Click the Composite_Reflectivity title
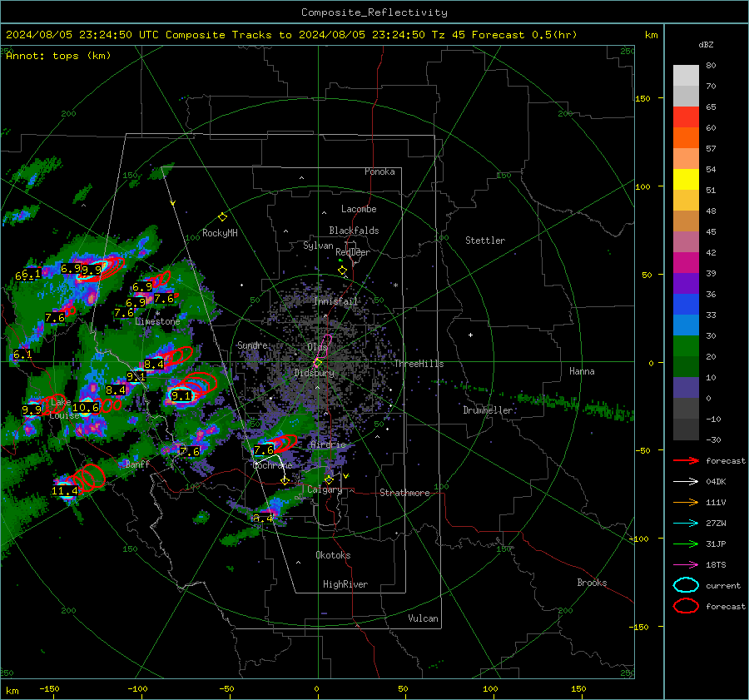The width and height of the screenshot is (749, 700). (374, 12)
